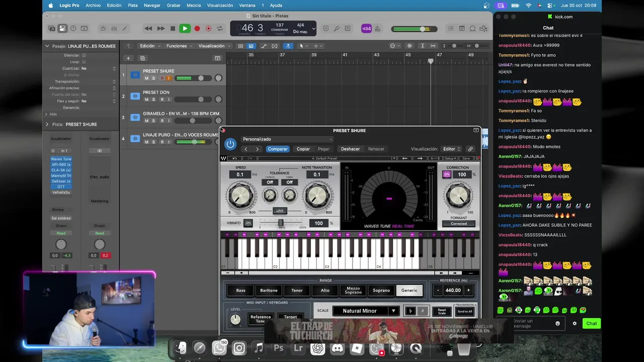Toggle the Solo S button in control bar
The width and height of the screenshot is (644, 362).
(349, 29)
